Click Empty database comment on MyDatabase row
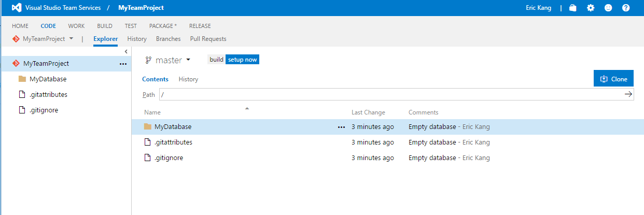Screen dimensions: 644x215 pos(432,127)
